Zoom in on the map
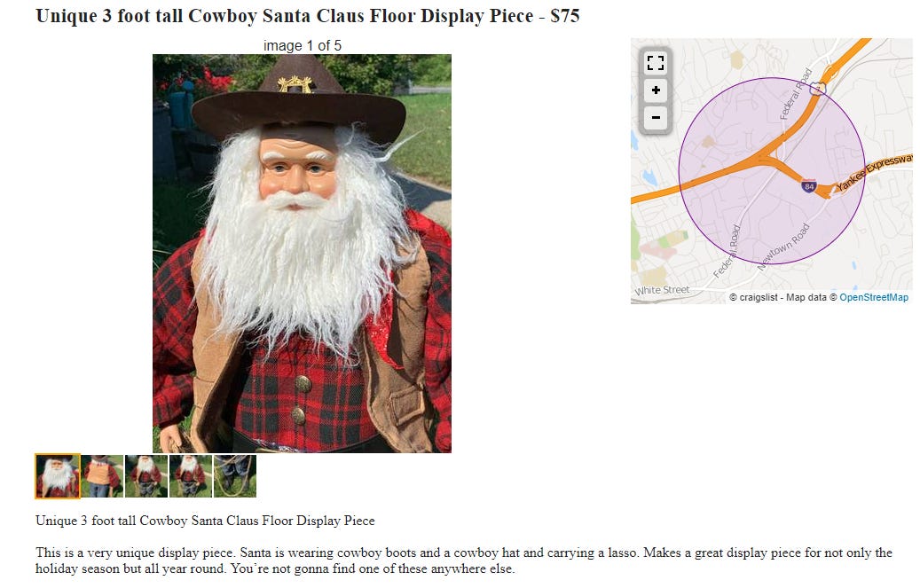The height and width of the screenshot is (588, 920). coord(656,90)
